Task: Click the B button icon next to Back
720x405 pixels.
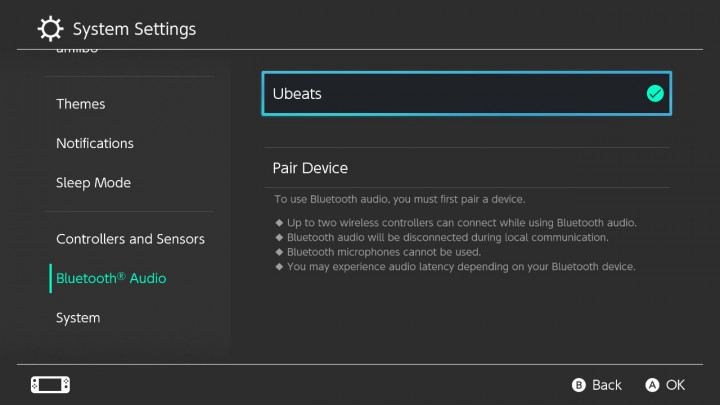Action: tap(579, 385)
